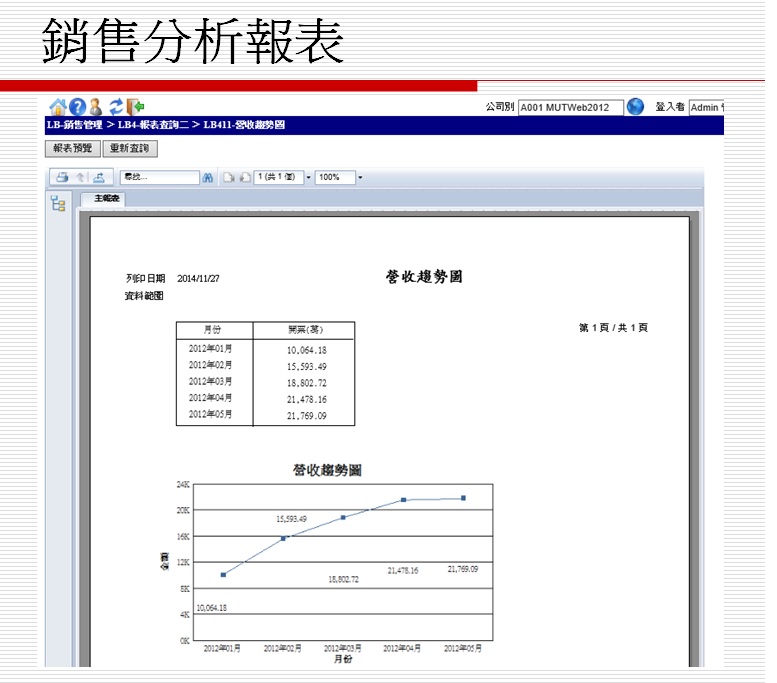
Task: Click LB4-報表查詢二 in the breadcrumb
Action: point(153,125)
